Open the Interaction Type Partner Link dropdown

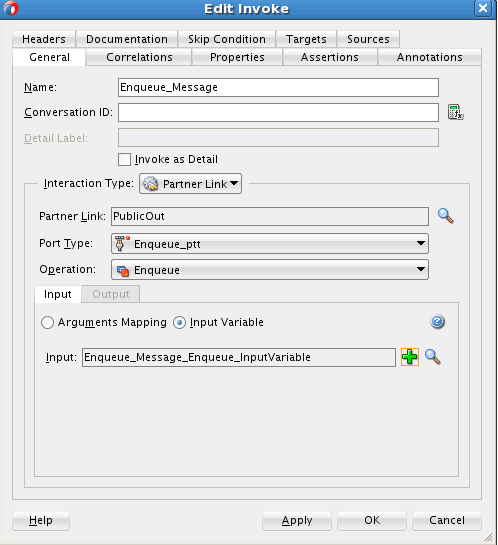click(x=190, y=184)
